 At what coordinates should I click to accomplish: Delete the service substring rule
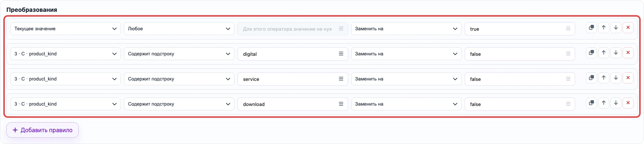point(628,78)
